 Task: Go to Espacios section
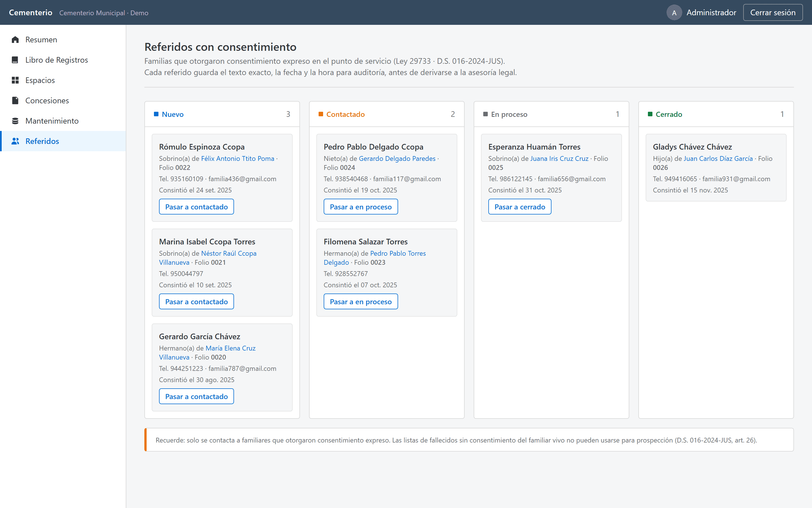[x=63, y=80]
